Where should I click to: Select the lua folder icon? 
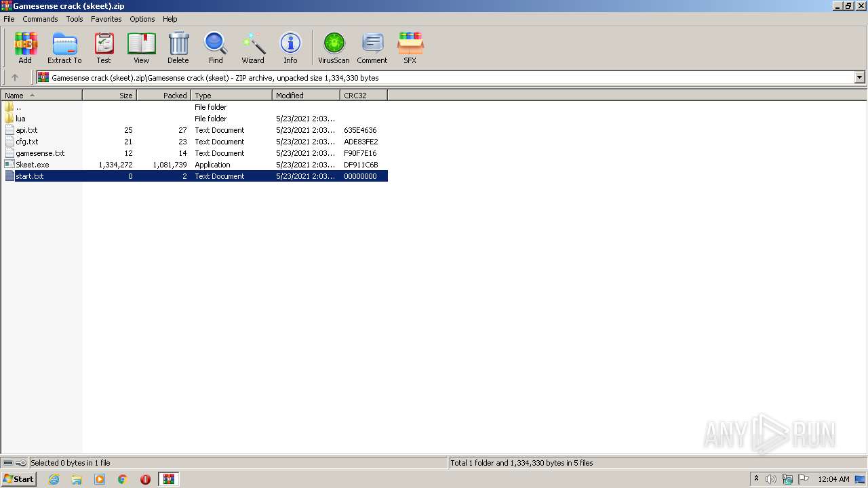9,119
